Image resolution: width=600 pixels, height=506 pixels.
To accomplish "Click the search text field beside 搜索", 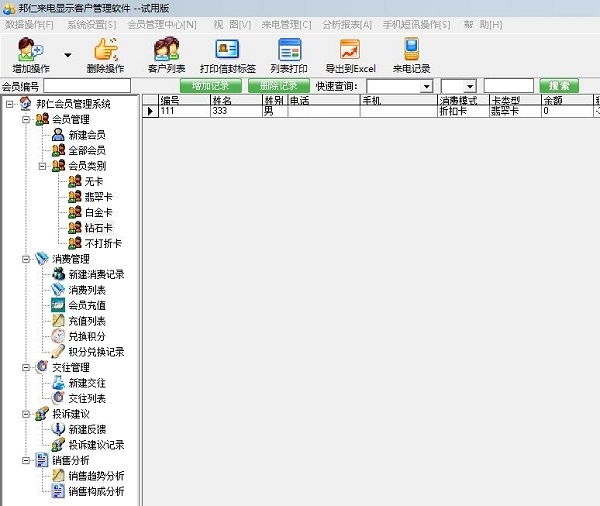I will coord(509,86).
